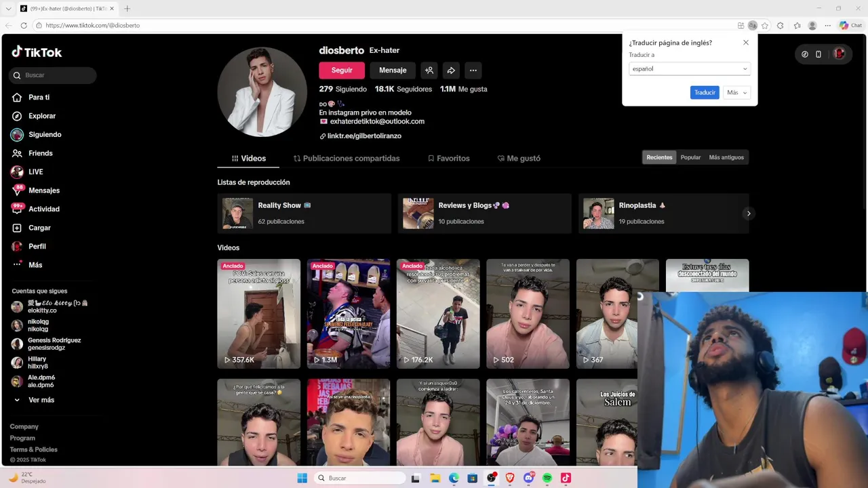The height and width of the screenshot is (488, 868).
Task: Open the Terms & Policies footer link
Action: tap(33, 449)
